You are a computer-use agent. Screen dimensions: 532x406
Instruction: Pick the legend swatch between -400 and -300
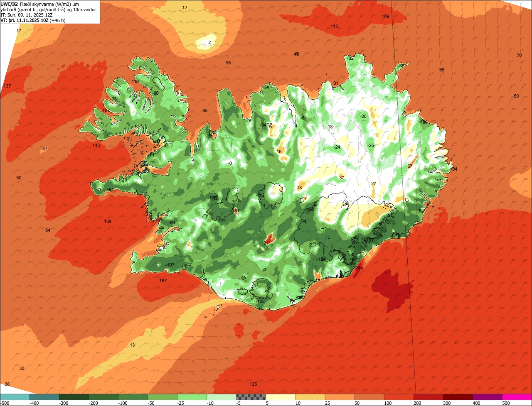tap(44, 397)
